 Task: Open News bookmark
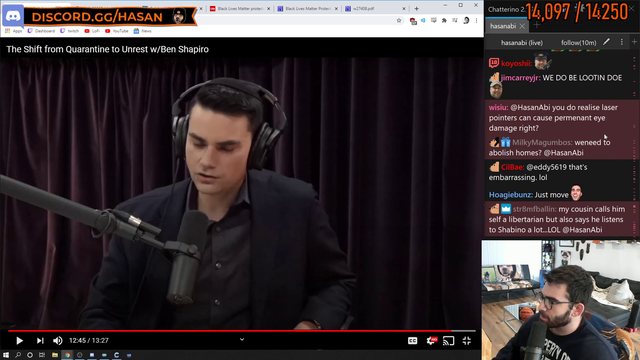(x=142, y=31)
